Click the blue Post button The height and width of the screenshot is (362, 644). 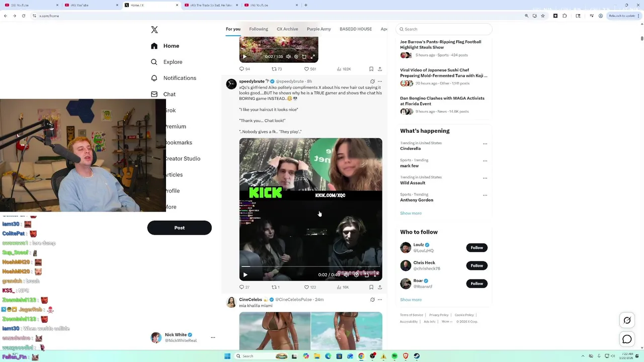(x=179, y=228)
